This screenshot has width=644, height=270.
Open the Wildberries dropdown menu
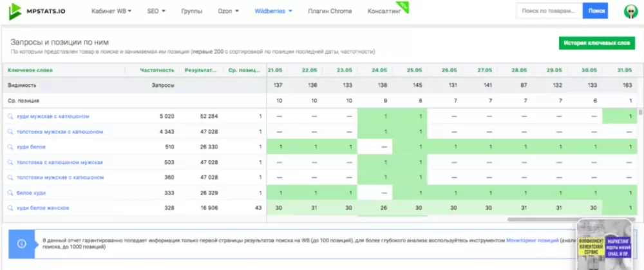click(x=274, y=12)
